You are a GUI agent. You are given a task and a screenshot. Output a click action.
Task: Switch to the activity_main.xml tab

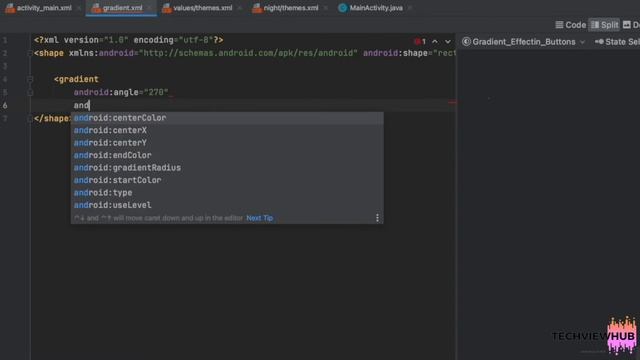click(39, 8)
